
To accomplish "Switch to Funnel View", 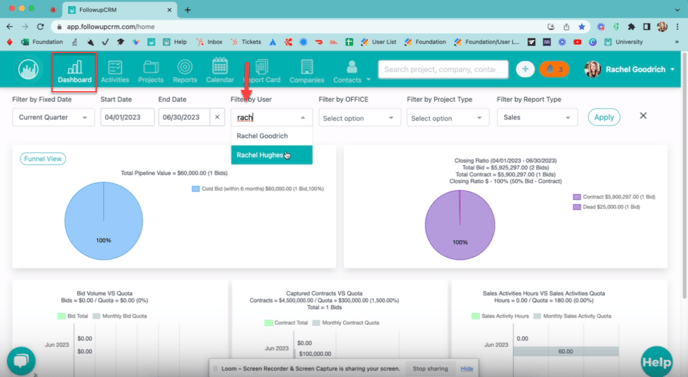I will pos(43,159).
